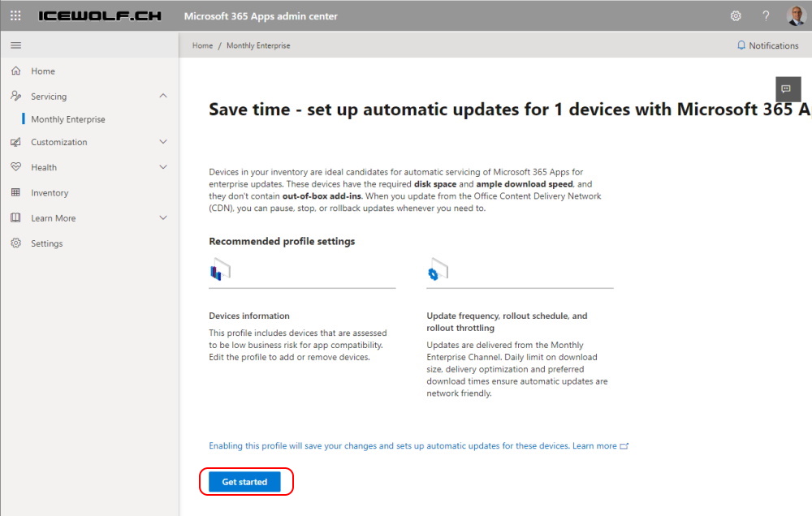Viewport: 812px width, 516px height.
Task: Select Monthly Enterprise in sidebar
Action: point(68,119)
